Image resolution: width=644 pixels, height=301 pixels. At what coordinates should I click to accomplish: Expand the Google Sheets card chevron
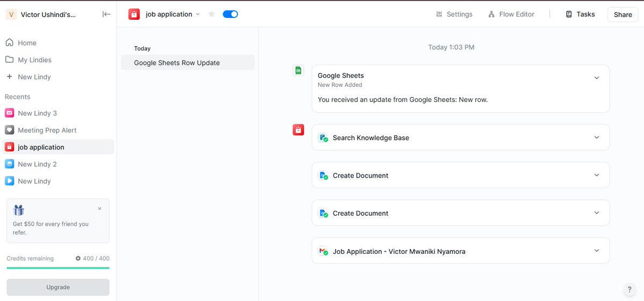(597, 78)
